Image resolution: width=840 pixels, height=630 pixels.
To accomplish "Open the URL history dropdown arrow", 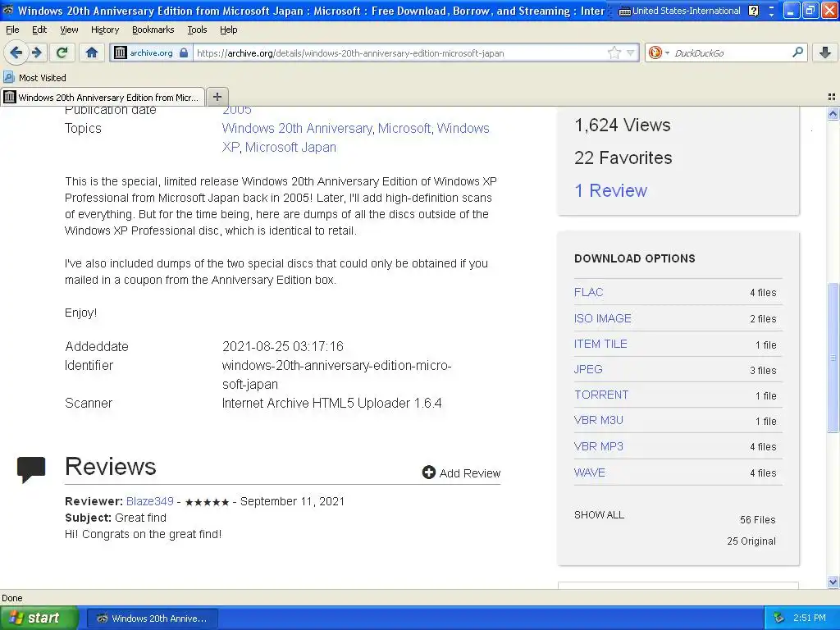I will [x=631, y=52].
